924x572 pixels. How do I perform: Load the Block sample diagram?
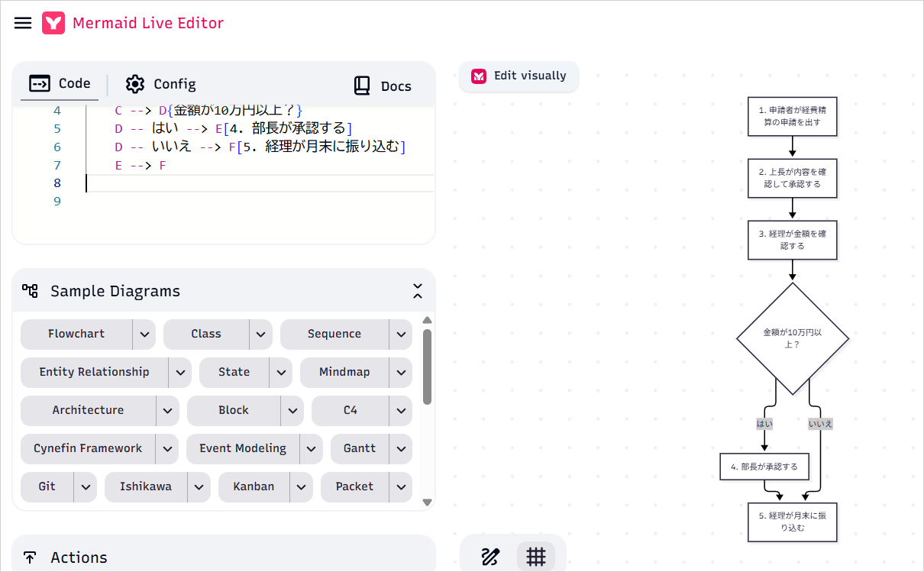click(x=234, y=410)
